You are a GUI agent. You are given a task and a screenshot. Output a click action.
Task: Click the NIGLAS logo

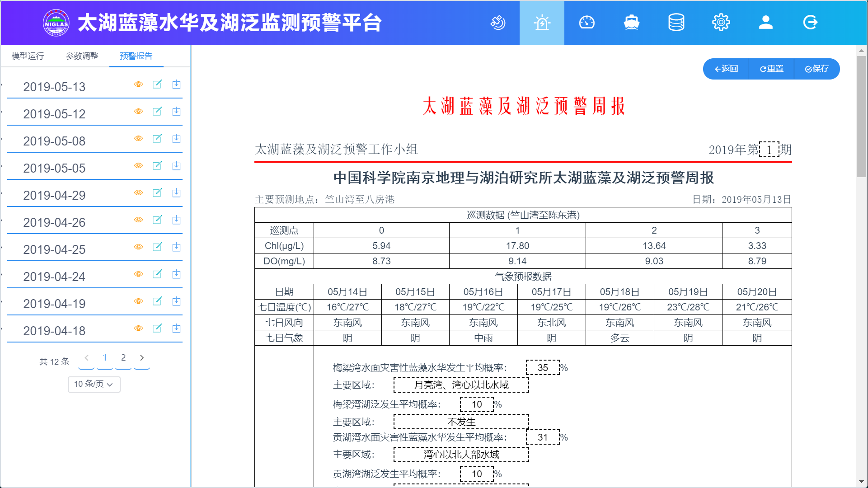56,23
